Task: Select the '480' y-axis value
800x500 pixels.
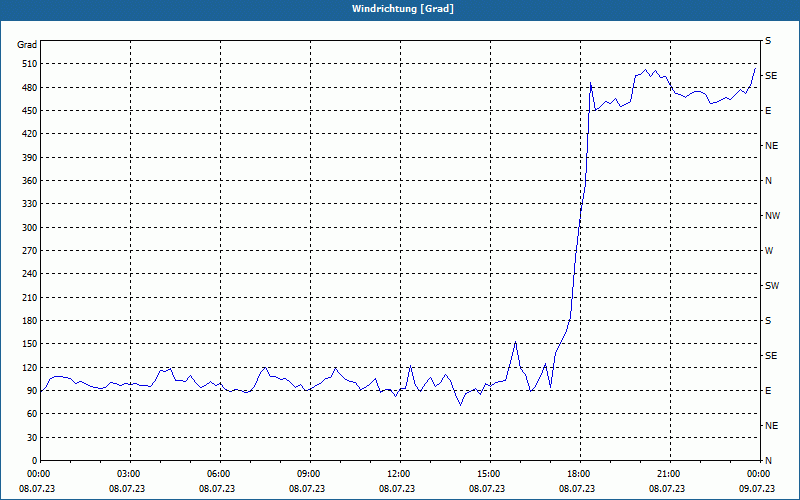Action: [x=30, y=87]
